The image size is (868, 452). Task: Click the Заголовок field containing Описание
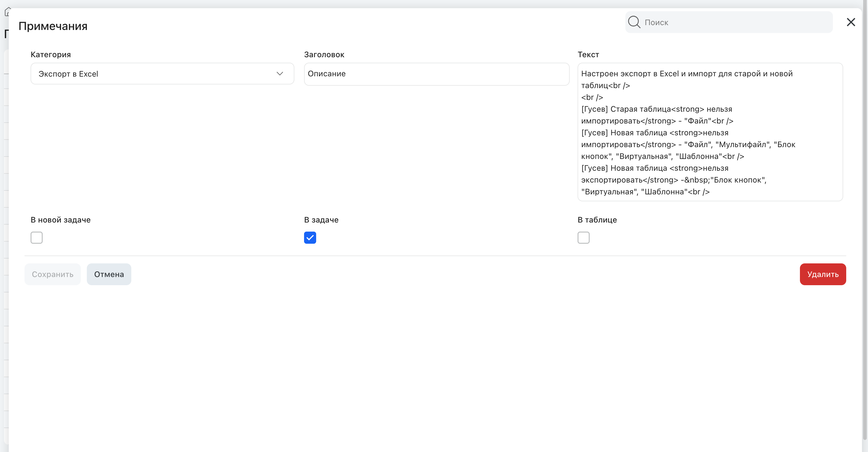pos(436,74)
